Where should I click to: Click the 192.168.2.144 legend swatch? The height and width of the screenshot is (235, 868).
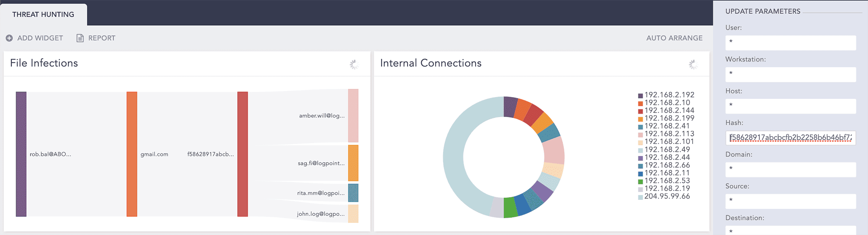pos(641,111)
